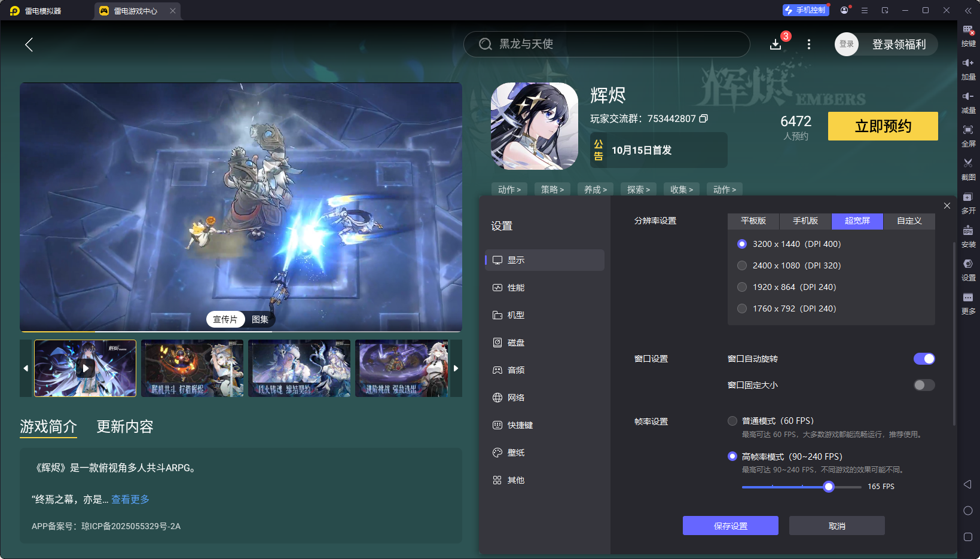Copy the player group number 753442807
The height and width of the screenshot is (559, 980).
pyautogui.click(x=704, y=118)
